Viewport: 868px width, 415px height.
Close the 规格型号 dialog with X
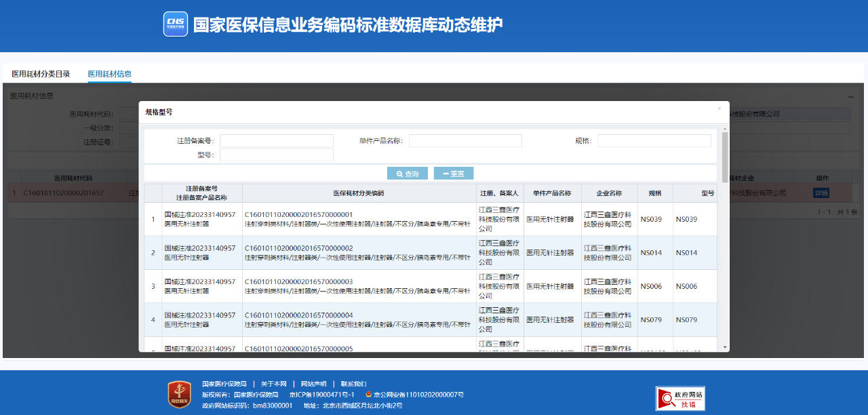719,108
